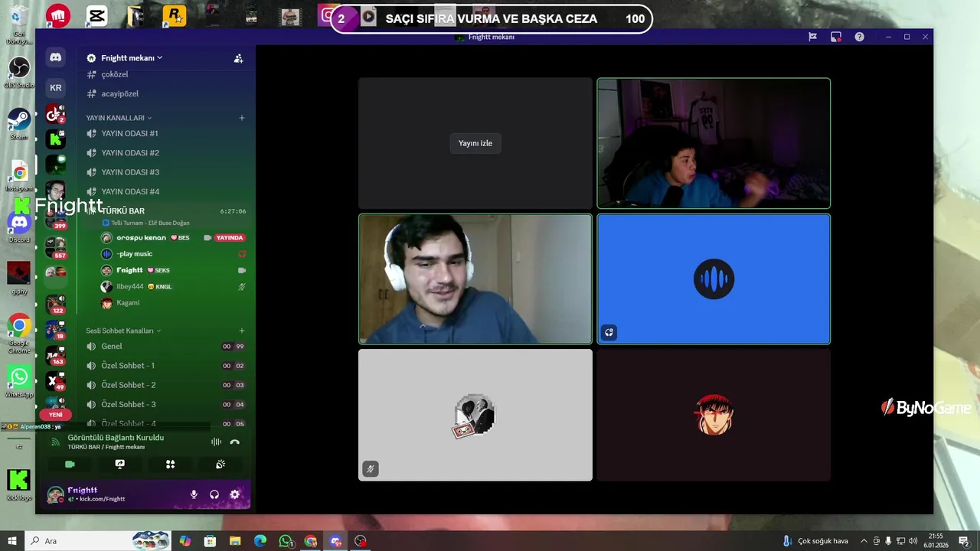Screen dimensions: 980x551
Task: Toggle noise suppression in voice panel
Action: (216, 442)
